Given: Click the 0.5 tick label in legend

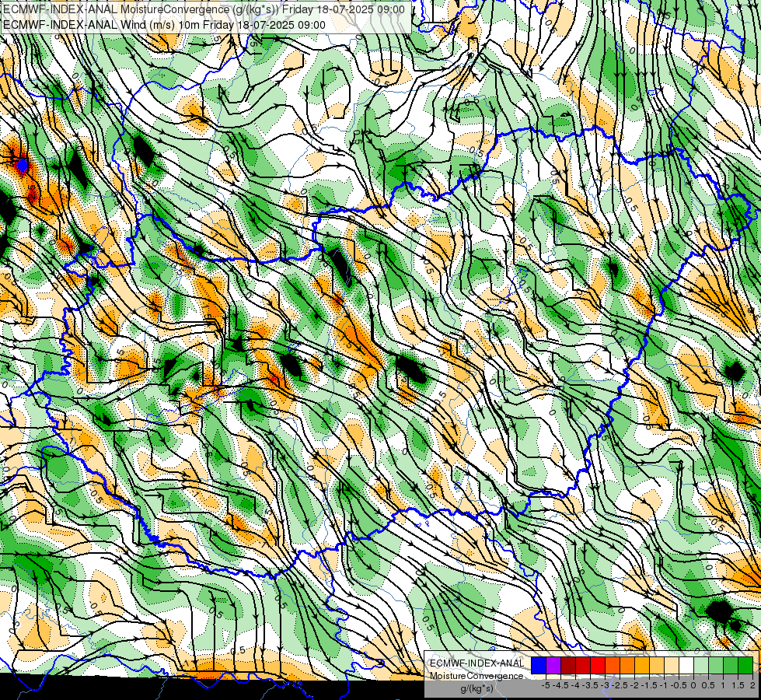Looking at the screenshot, I should tap(708, 685).
